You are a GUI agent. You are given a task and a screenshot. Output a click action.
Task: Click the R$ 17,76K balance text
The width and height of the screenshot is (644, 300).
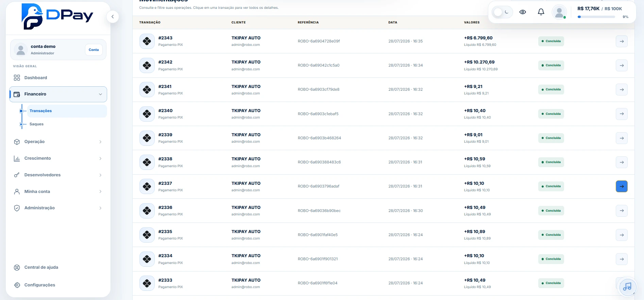click(x=588, y=8)
